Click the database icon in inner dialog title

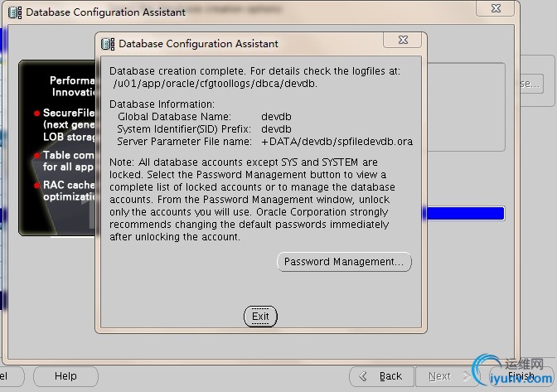(x=108, y=44)
